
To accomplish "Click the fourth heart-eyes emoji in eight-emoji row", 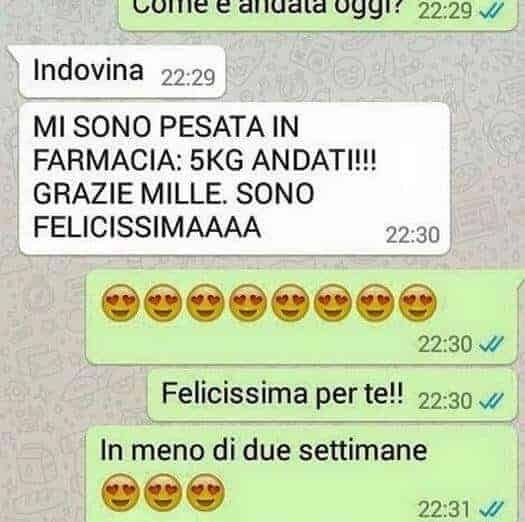I will tap(248, 303).
